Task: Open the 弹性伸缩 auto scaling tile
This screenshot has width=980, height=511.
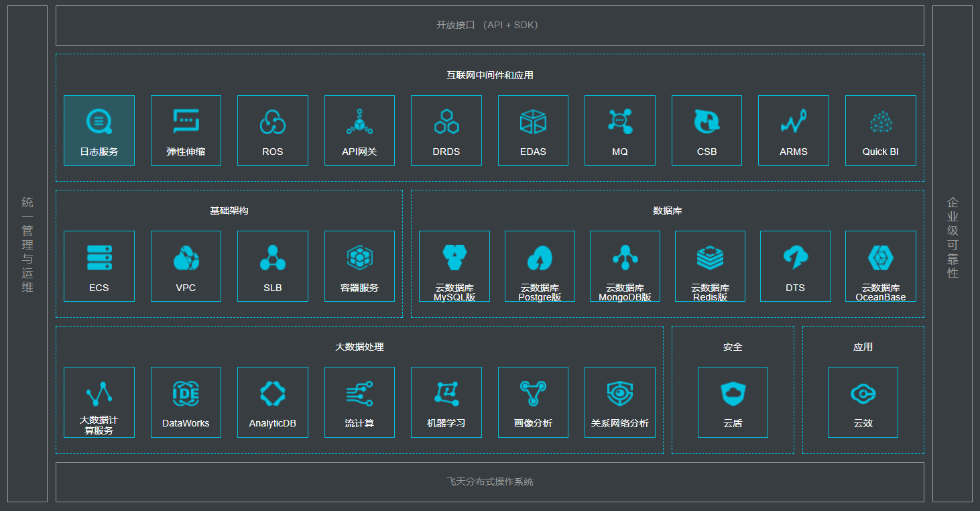Action: 186,130
